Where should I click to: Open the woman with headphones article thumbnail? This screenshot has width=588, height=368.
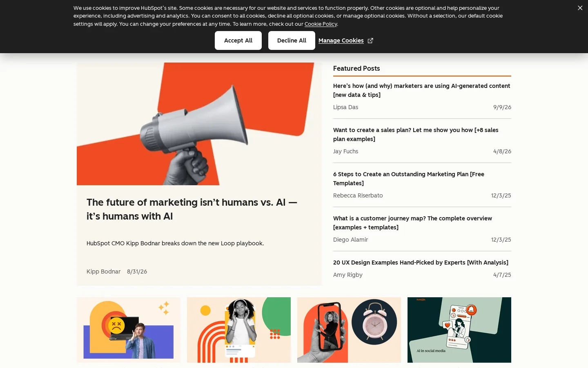point(239,330)
